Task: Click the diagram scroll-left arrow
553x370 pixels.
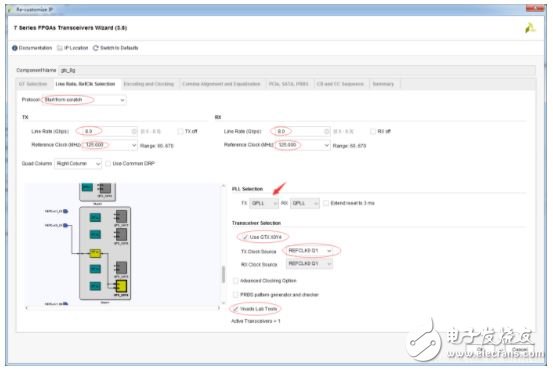Action: (x=27, y=308)
